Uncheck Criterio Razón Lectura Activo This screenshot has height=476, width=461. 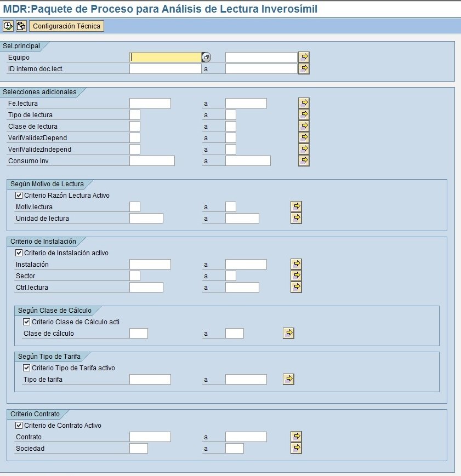coord(19,195)
